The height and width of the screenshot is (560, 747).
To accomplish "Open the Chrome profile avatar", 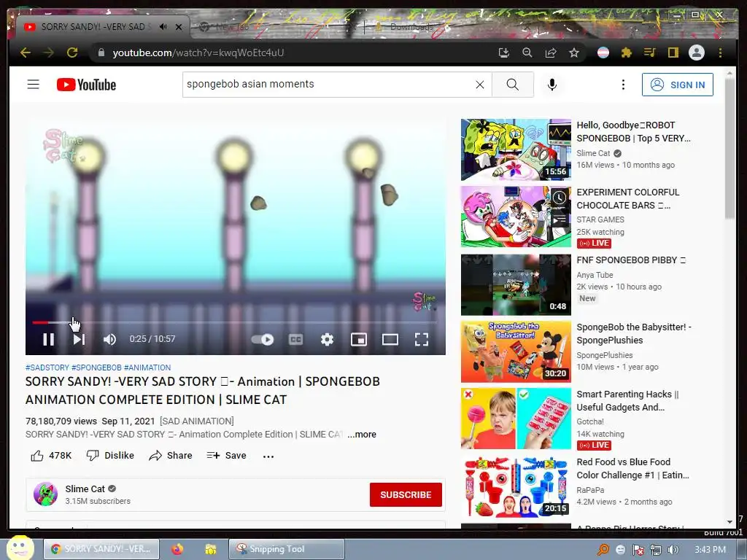I will pos(697,52).
